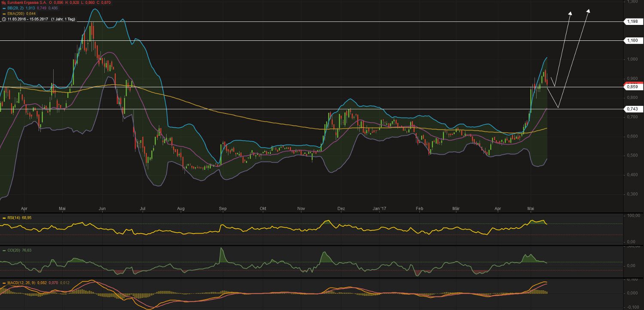Click the MACD signal value 0,070

click(54, 283)
